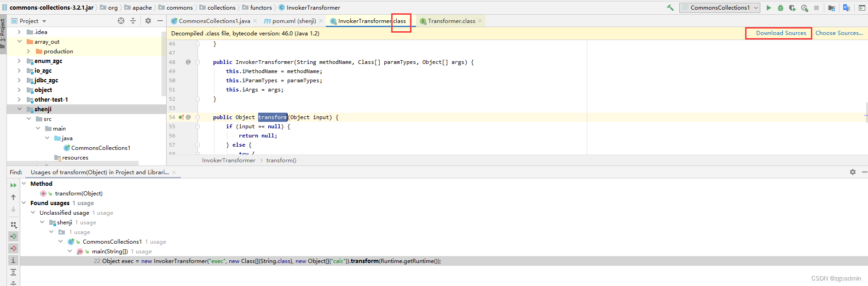
Task: Open Project panel settings gear
Action: pyautogui.click(x=148, y=21)
